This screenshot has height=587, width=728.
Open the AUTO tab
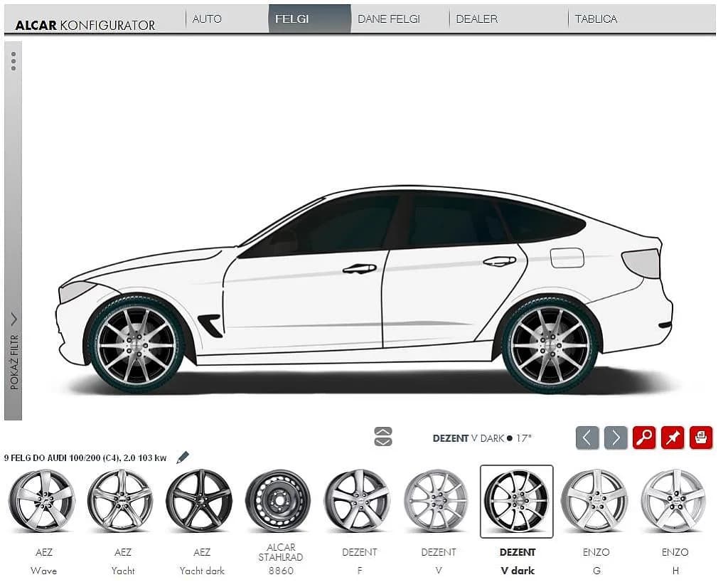tap(207, 19)
